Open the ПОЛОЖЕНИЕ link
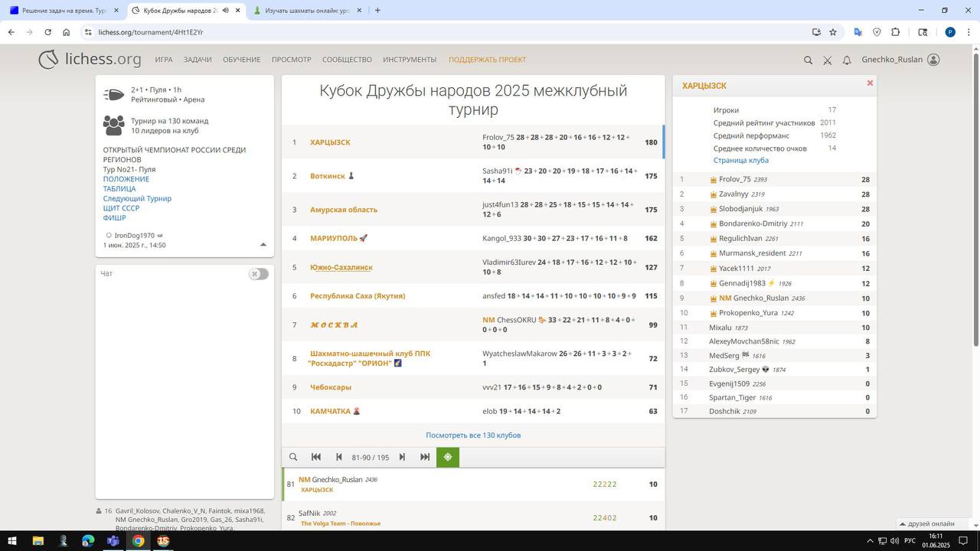Screen dimensions: 980x551 coord(126,179)
